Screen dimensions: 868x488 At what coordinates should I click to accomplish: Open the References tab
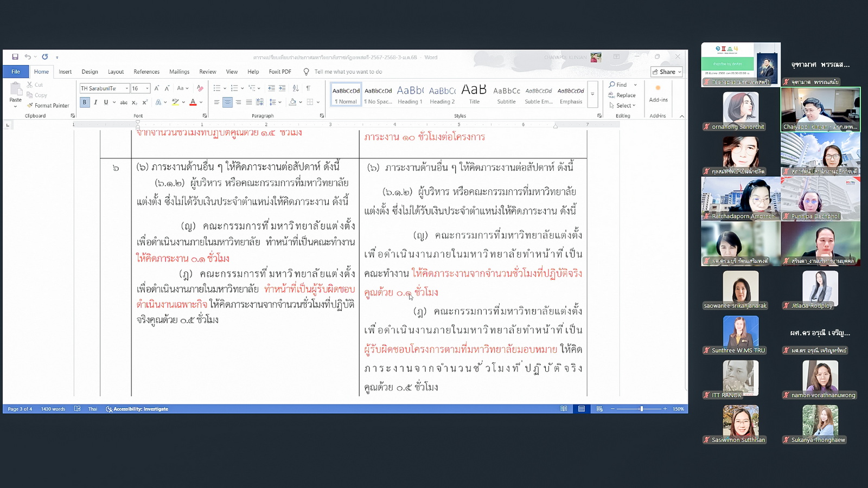coord(146,72)
